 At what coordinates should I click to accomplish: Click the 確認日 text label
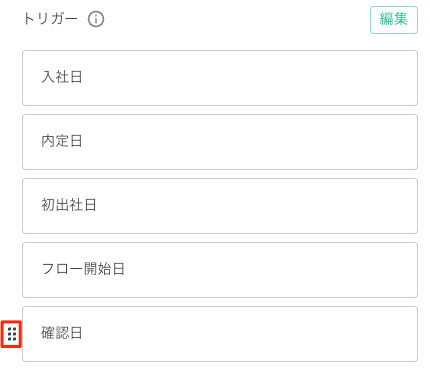tap(62, 333)
